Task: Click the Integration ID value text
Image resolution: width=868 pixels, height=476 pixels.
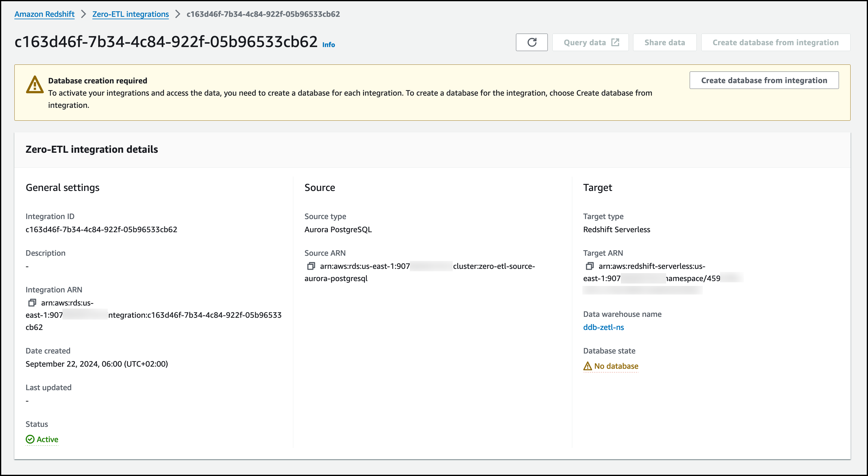Action: 101,229
